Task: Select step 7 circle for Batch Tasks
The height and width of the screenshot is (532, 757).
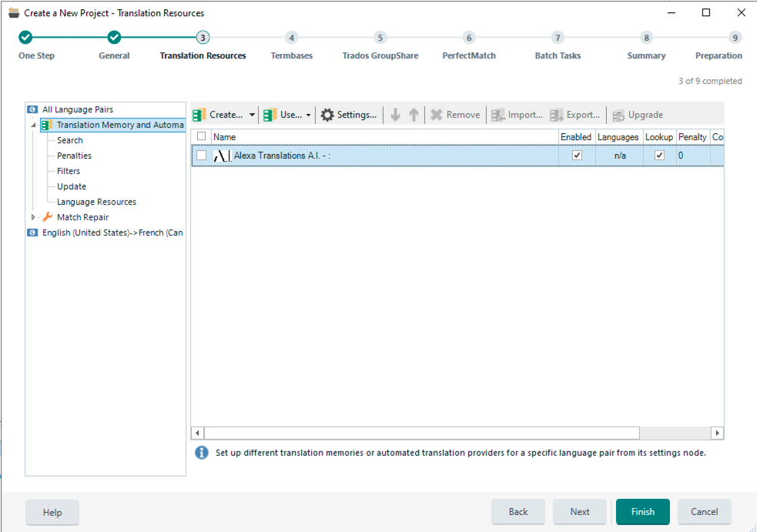Action: point(558,38)
